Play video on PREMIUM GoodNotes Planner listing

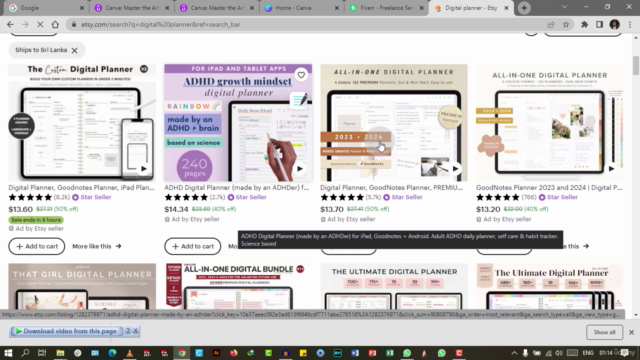[x=456, y=169]
